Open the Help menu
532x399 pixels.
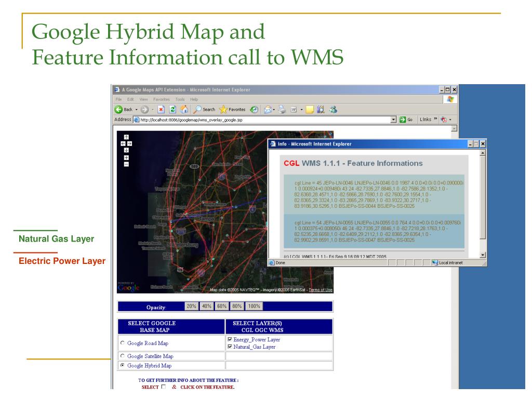[194, 99]
